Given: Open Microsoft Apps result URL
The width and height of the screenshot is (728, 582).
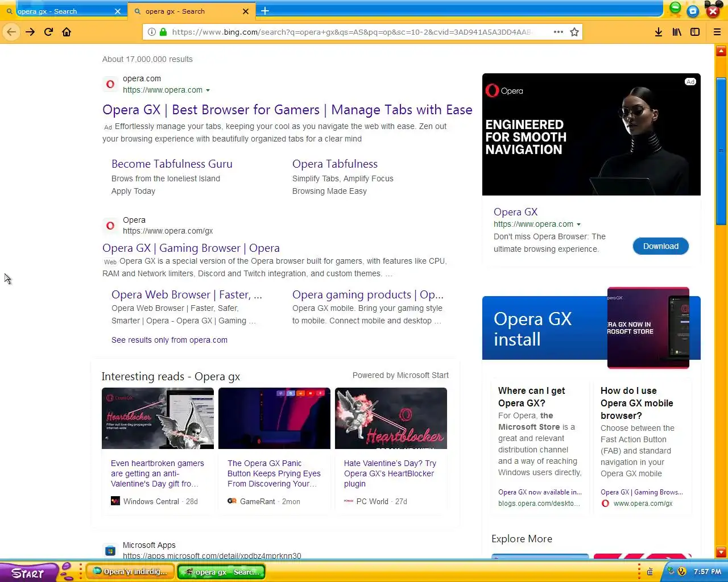Looking at the screenshot, I should [x=212, y=556].
